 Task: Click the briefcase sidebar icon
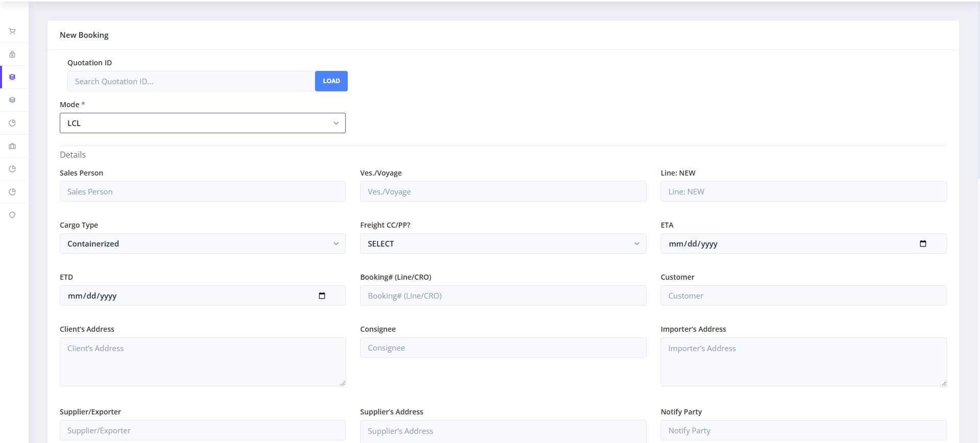click(x=12, y=146)
